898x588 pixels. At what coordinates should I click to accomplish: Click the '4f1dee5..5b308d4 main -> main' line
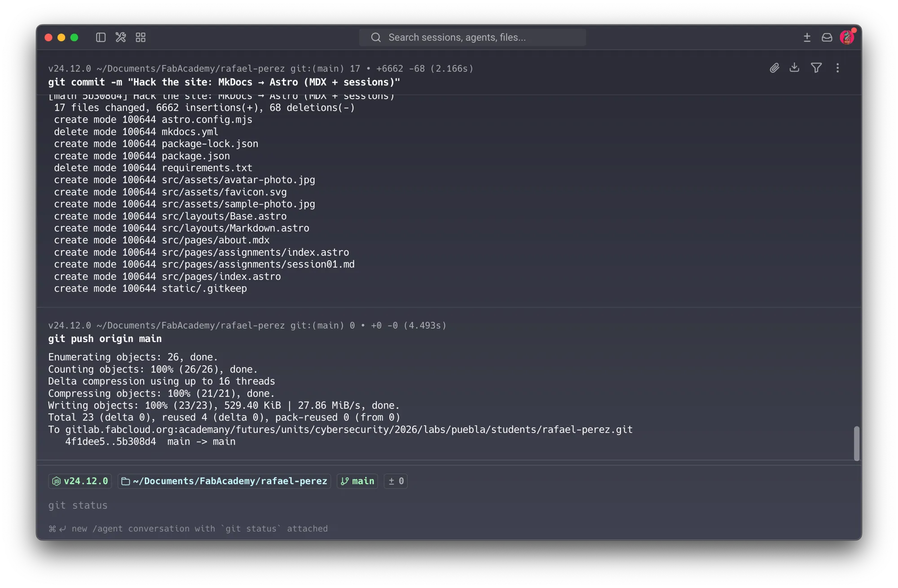(x=150, y=442)
